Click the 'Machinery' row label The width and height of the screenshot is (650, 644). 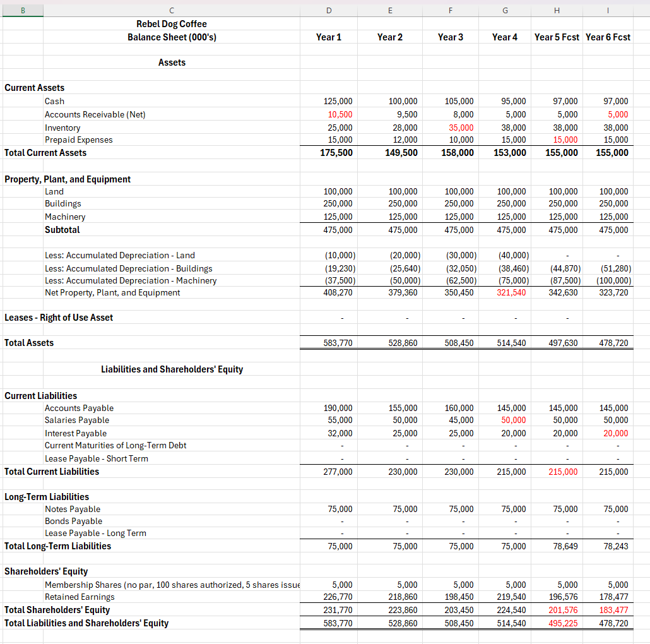[x=65, y=217]
